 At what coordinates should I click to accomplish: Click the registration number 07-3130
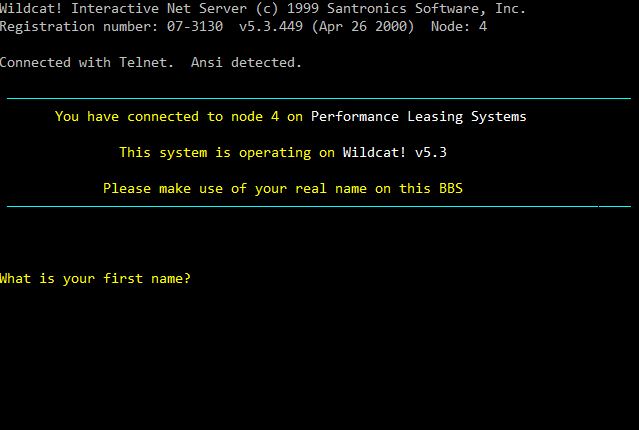pos(195,27)
